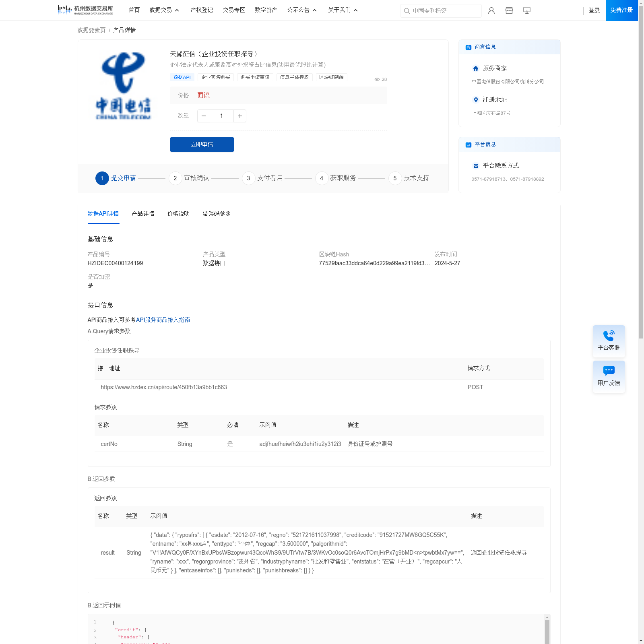This screenshot has width=644, height=644.
Task: Switch to 错误码参照 tab
Action: tap(217, 214)
